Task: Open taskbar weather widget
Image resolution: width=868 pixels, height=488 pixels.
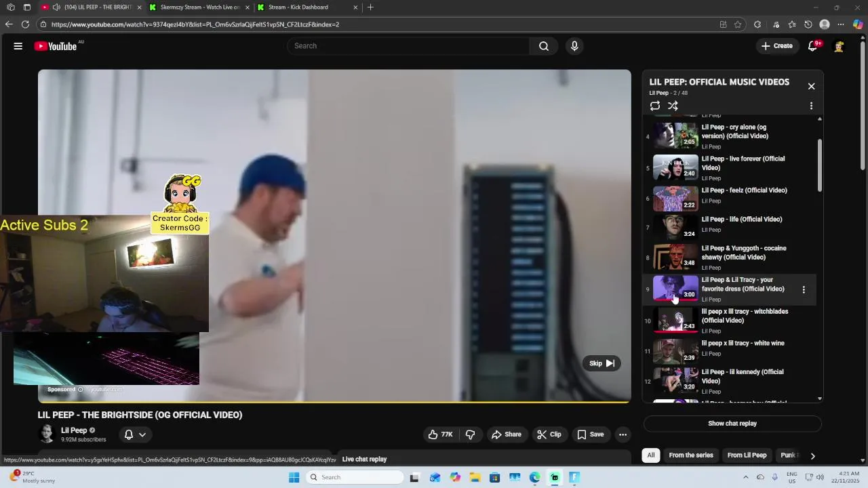Action: point(34,477)
